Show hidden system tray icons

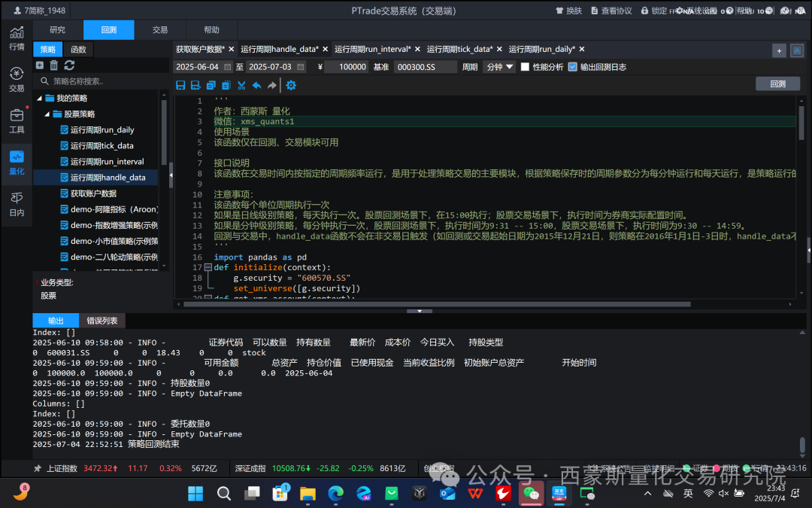(x=647, y=493)
